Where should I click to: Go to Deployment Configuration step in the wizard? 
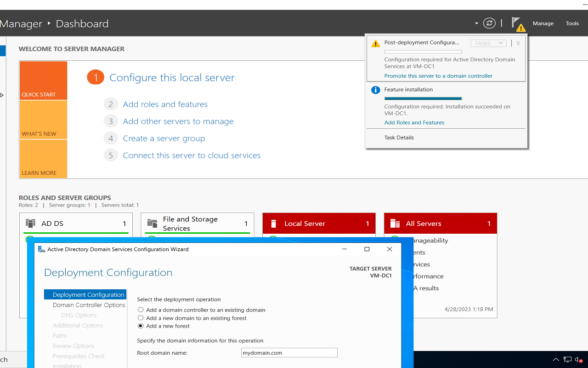click(85, 295)
